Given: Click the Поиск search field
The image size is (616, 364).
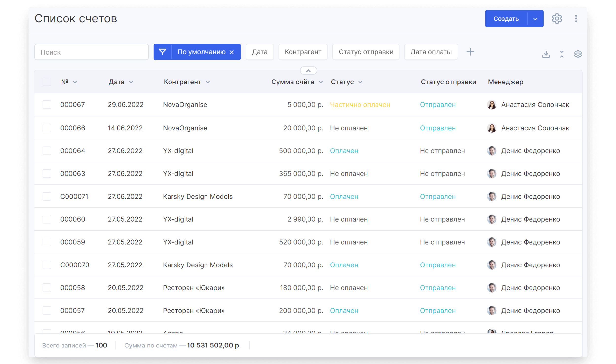Looking at the screenshot, I should [91, 52].
